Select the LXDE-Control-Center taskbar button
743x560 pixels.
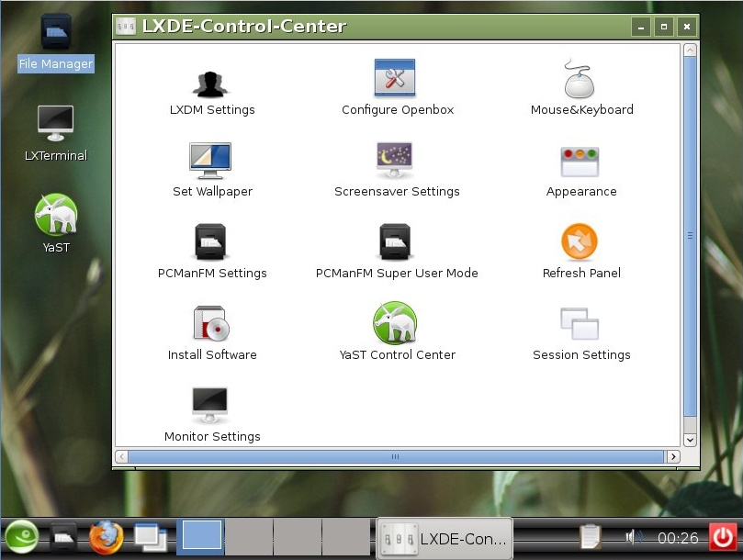[445, 537]
